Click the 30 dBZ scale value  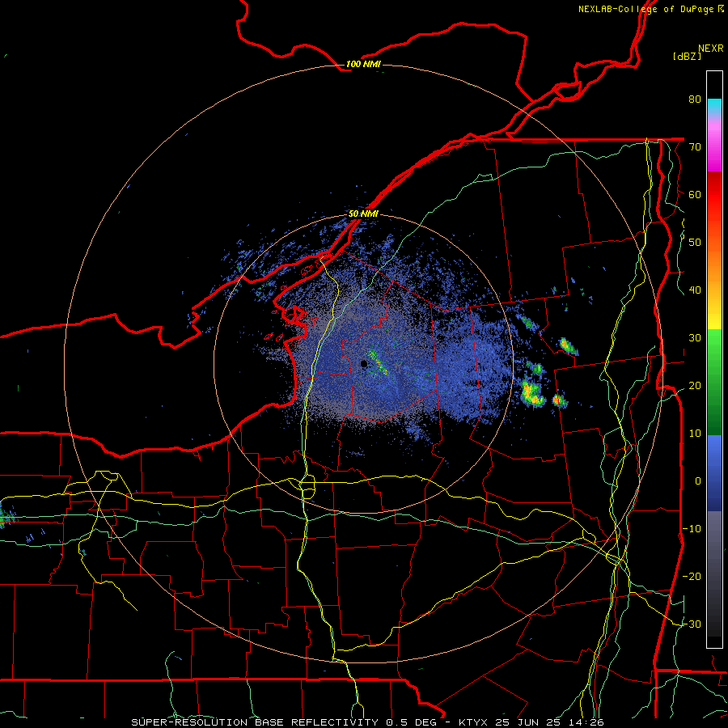(x=695, y=337)
